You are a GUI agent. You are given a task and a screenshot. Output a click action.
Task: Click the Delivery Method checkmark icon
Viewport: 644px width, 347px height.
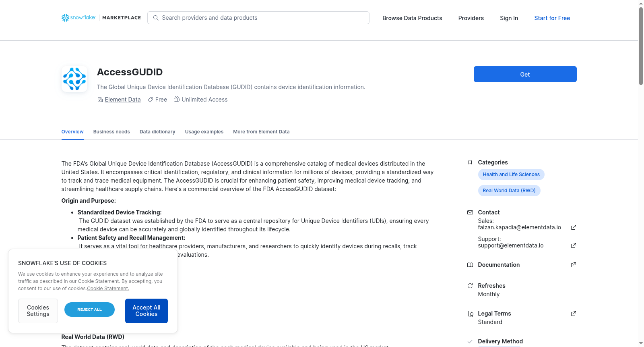coord(470,341)
